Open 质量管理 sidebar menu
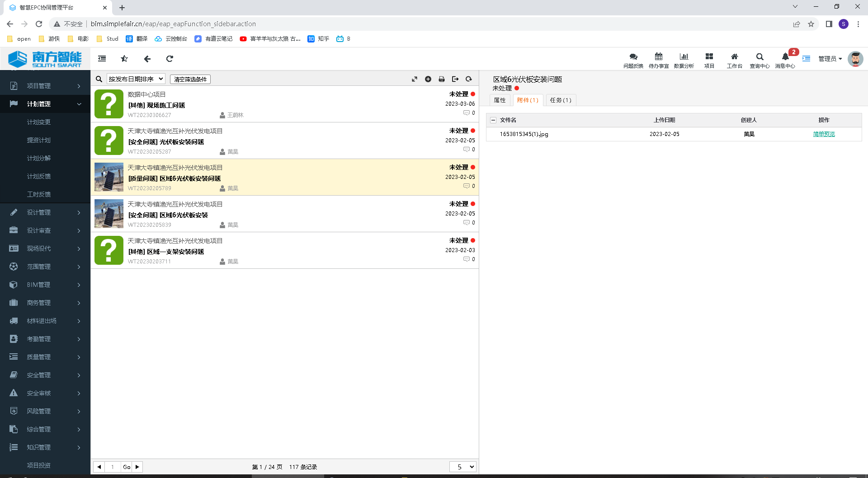This screenshot has width=868, height=478. tap(45, 357)
